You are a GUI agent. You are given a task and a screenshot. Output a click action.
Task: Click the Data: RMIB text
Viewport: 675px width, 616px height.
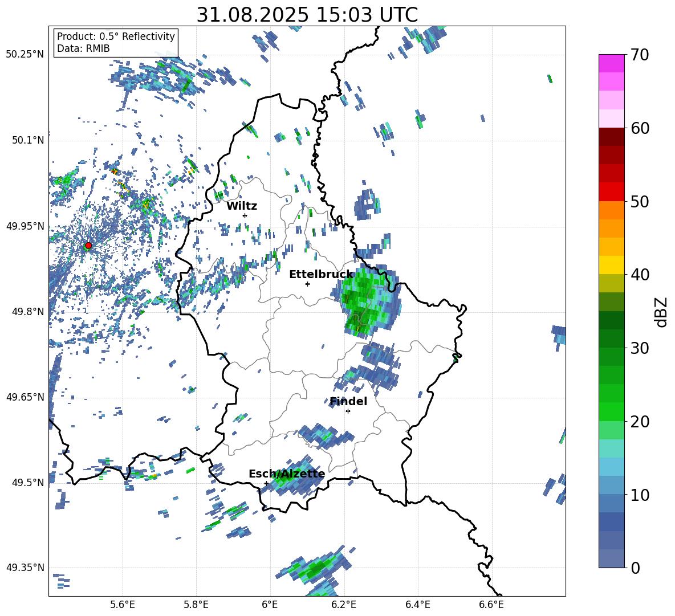coord(83,48)
